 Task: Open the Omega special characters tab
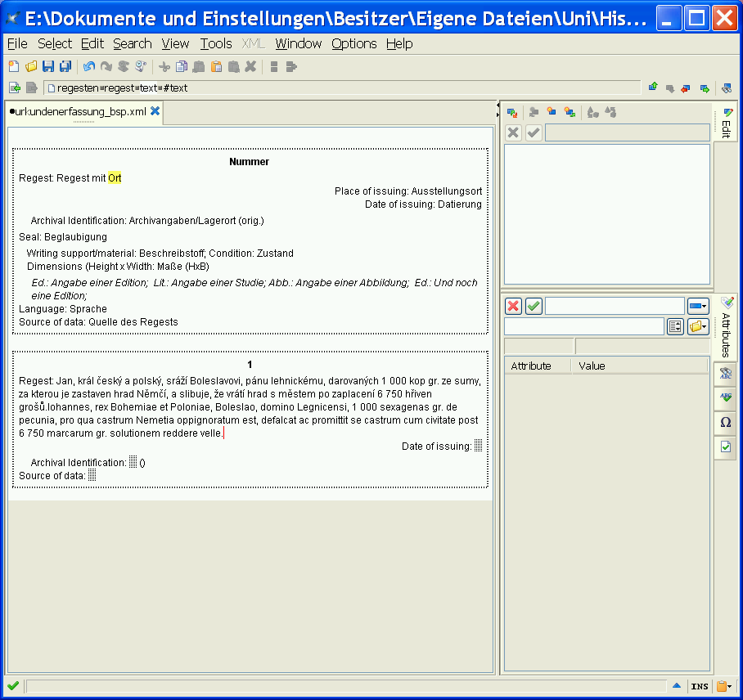pos(726,422)
